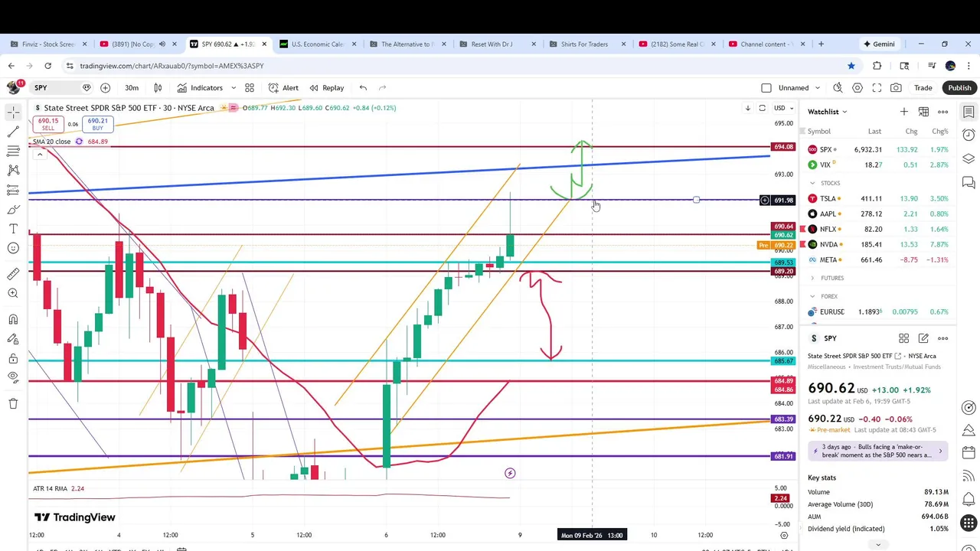Click the remove objects trash icon
Viewport: 980px width, 551px height.
click(x=13, y=403)
